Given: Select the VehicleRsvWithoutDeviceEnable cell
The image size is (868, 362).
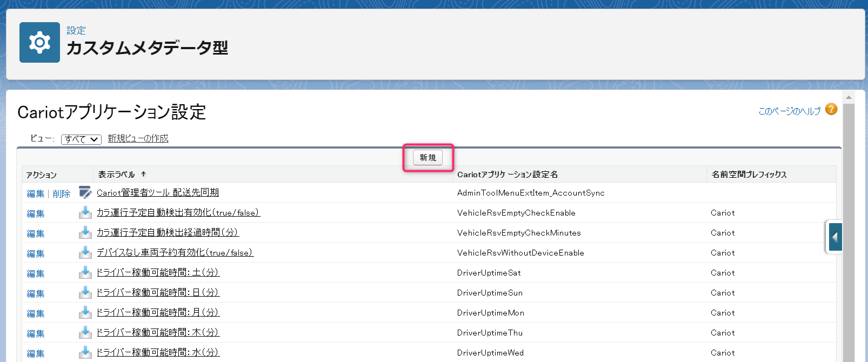Looking at the screenshot, I should tap(520, 253).
